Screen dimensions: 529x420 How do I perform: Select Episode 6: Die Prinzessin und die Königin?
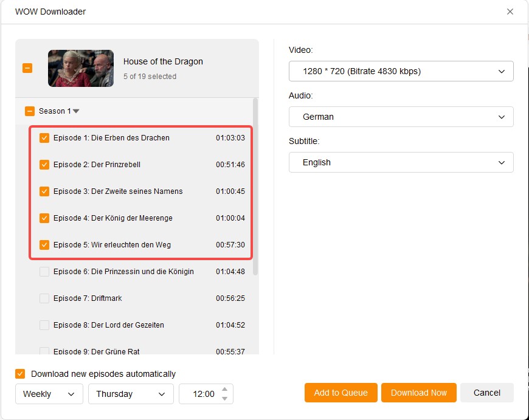click(x=44, y=272)
